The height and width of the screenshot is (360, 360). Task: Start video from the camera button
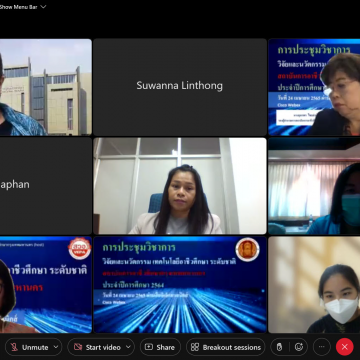coord(97,347)
